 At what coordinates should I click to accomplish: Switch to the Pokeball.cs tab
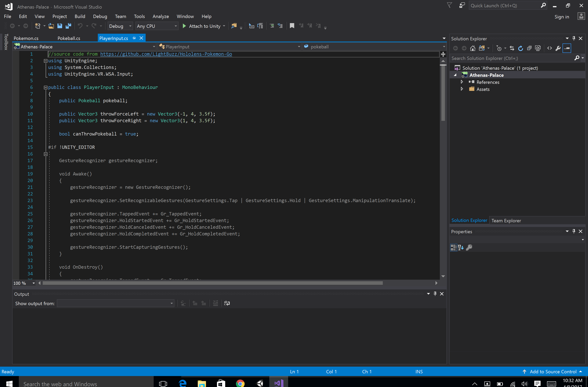(x=69, y=38)
